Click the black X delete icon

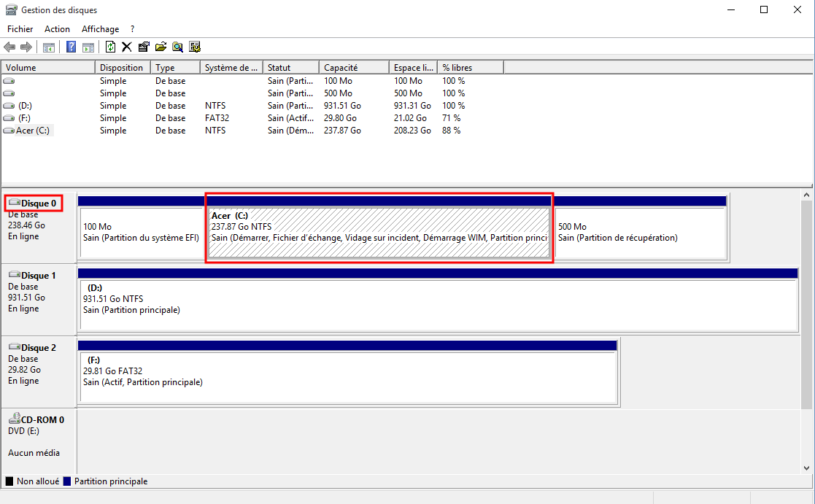126,47
